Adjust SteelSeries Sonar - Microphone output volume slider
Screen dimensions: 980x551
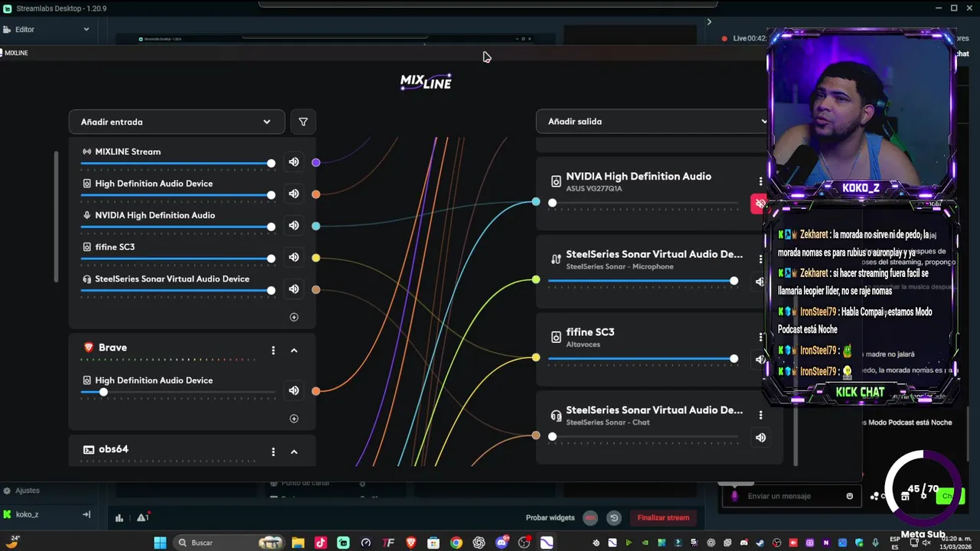point(643,281)
